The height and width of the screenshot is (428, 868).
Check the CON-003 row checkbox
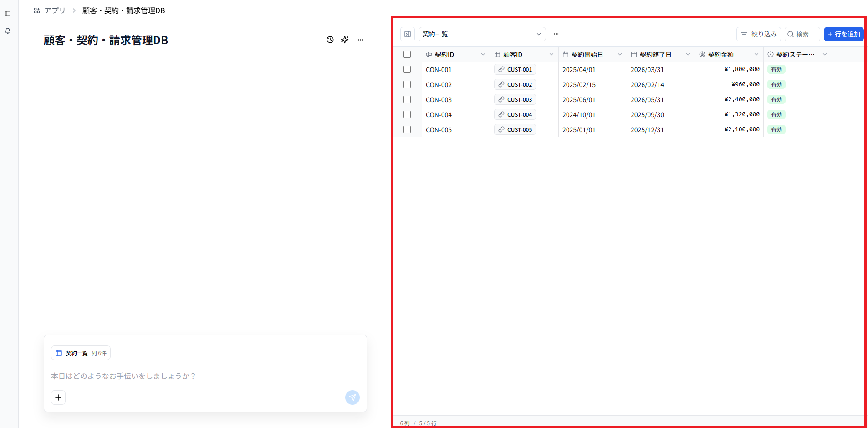click(x=407, y=99)
